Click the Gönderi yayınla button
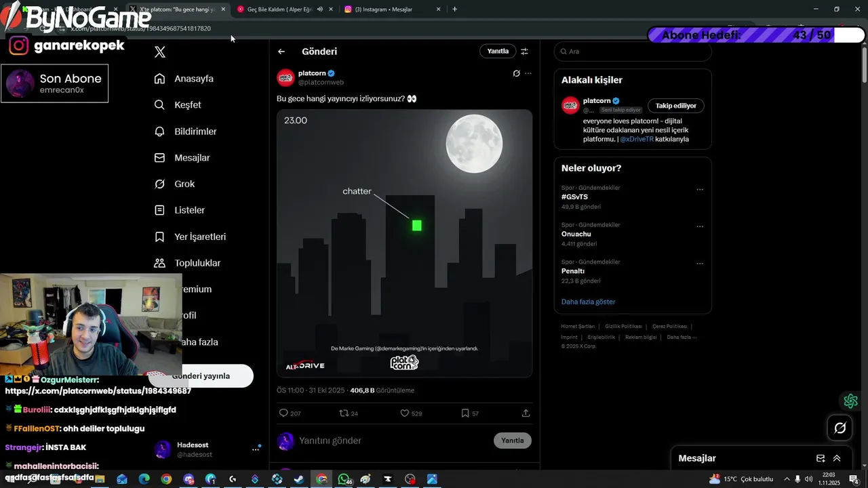868x488 pixels. pyautogui.click(x=201, y=376)
